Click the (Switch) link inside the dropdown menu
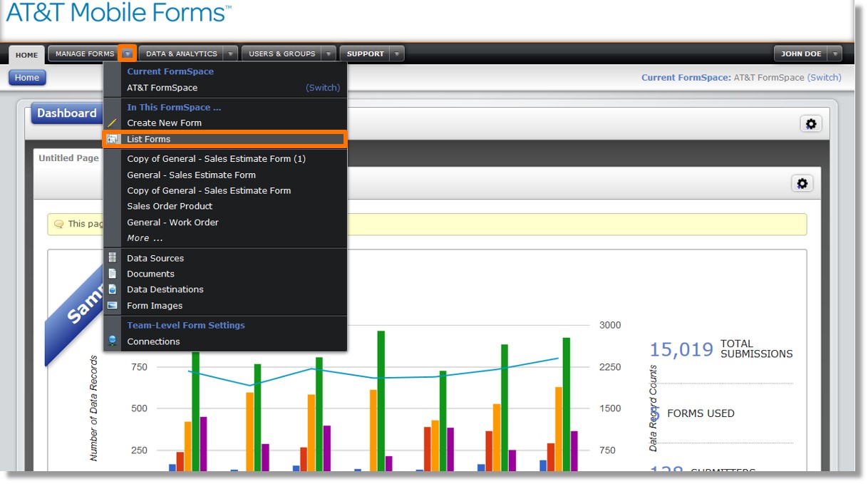The image size is (868, 484). (x=323, y=88)
